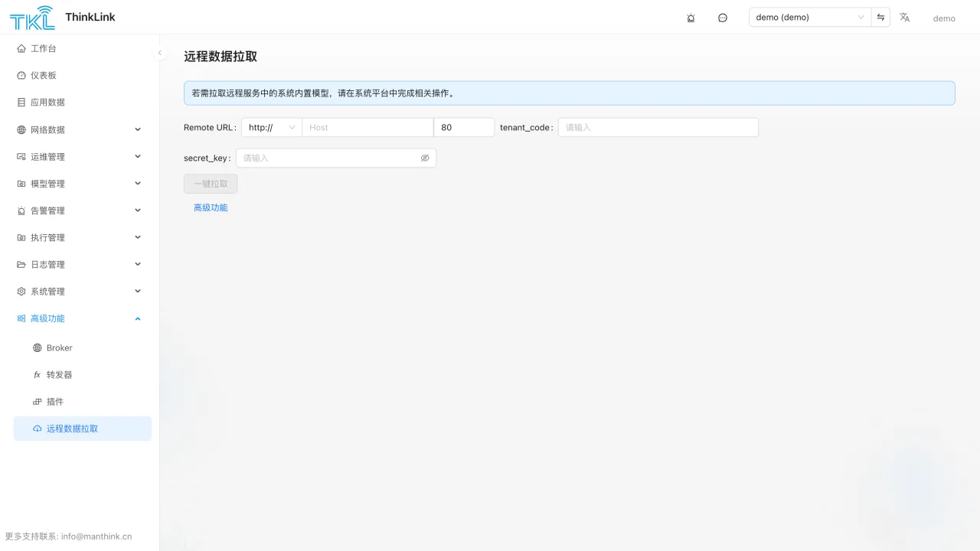Click the 一键拉取 button
Viewport: 980px width, 551px height.
(211, 184)
